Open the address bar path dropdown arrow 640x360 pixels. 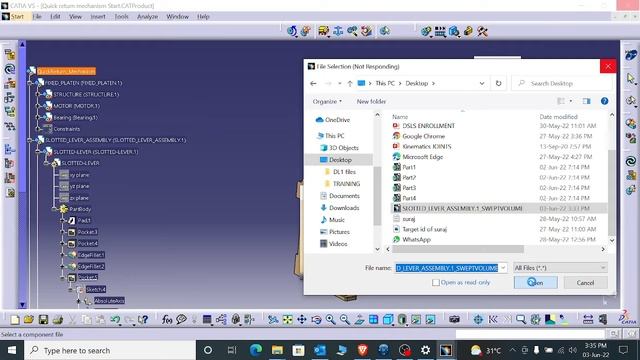point(482,83)
